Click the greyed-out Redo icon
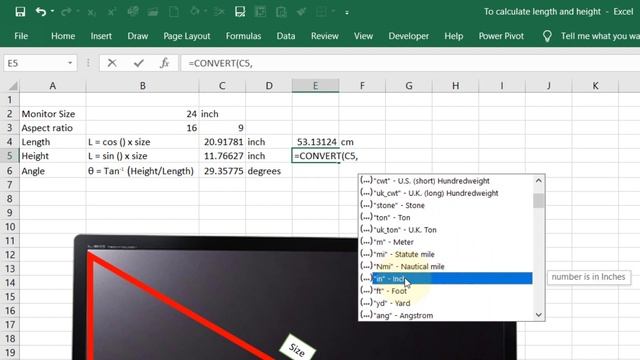640x360 pixels. click(x=66, y=12)
